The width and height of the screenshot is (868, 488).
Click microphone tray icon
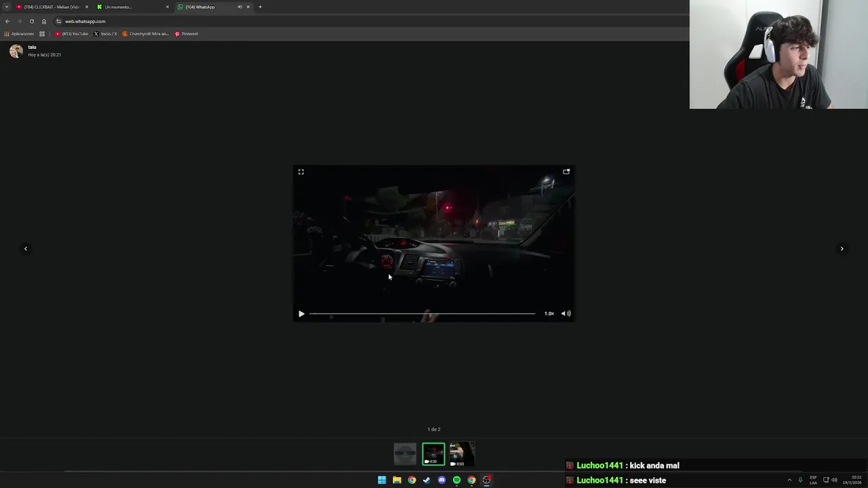click(800, 480)
